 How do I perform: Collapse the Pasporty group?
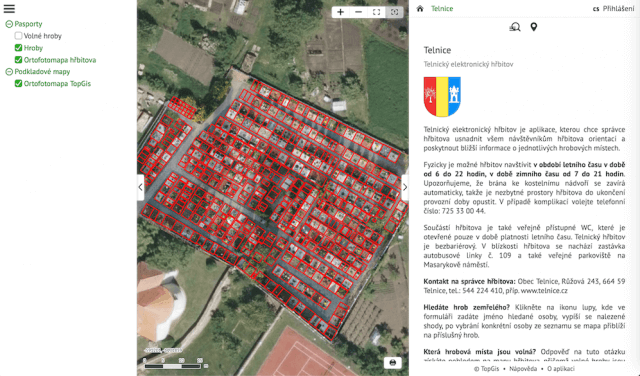(x=9, y=24)
